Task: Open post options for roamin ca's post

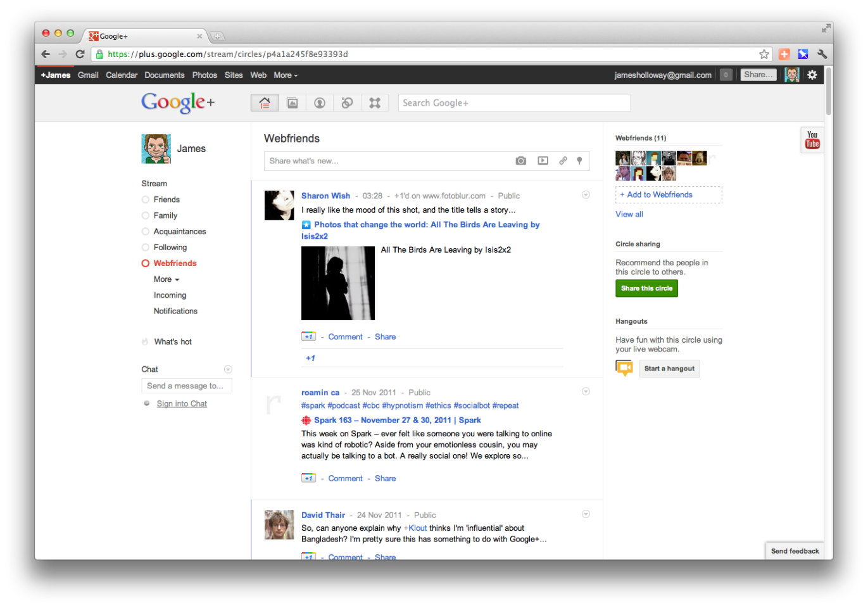Action: tap(586, 391)
